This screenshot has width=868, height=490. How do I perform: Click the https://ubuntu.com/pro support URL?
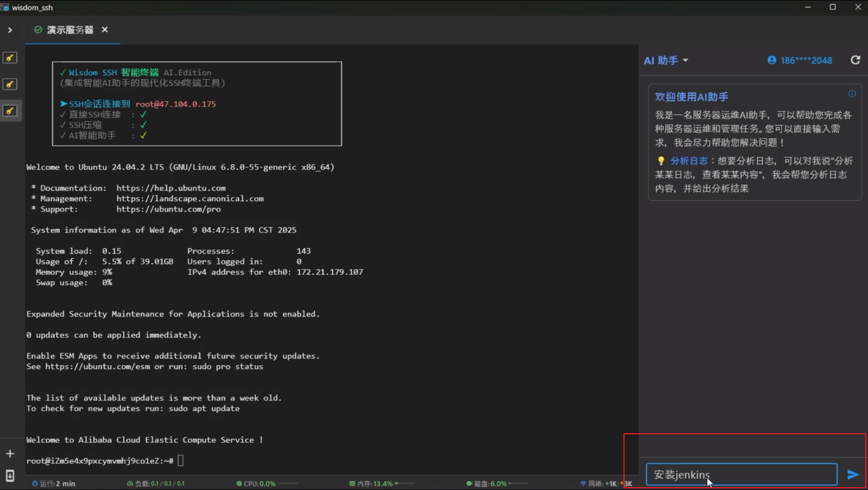click(x=169, y=209)
